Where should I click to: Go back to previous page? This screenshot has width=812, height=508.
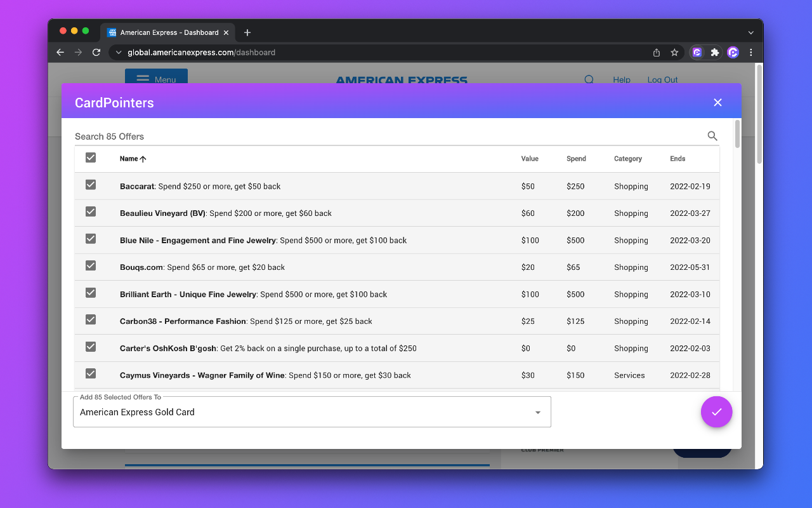point(60,53)
